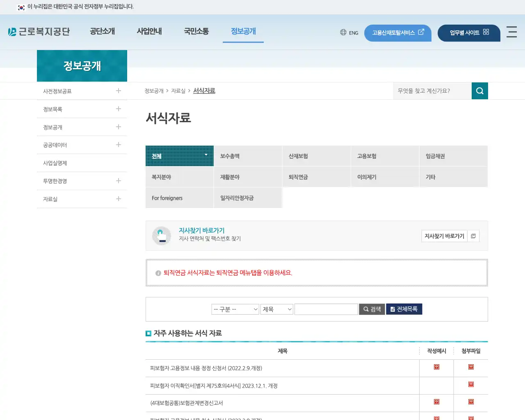This screenshot has height=420, width=525.
Task: Open the 제목 search field dropdown
Action: 276,309
